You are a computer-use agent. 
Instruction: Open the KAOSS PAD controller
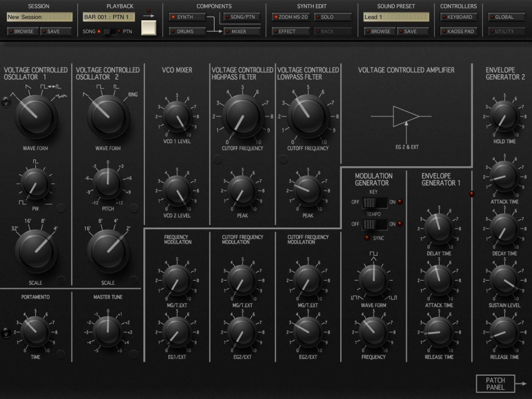[x=459, y=31]
